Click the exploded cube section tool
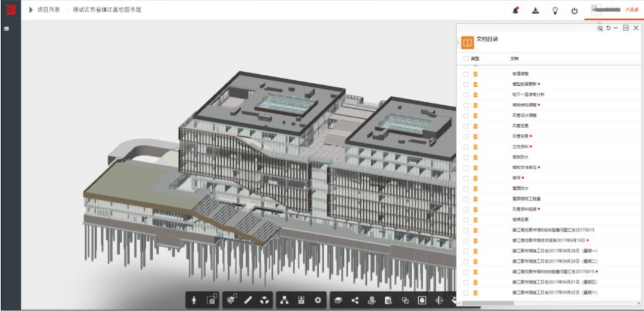Image resolution: width=644 pixels, height=311 pixels. pyautogui.click(x=265, y=301)
